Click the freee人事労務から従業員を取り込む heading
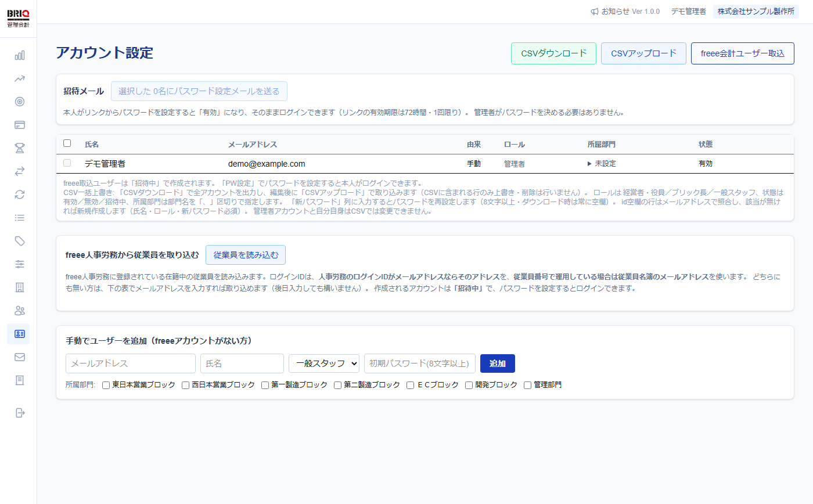 tap(132, 255)
